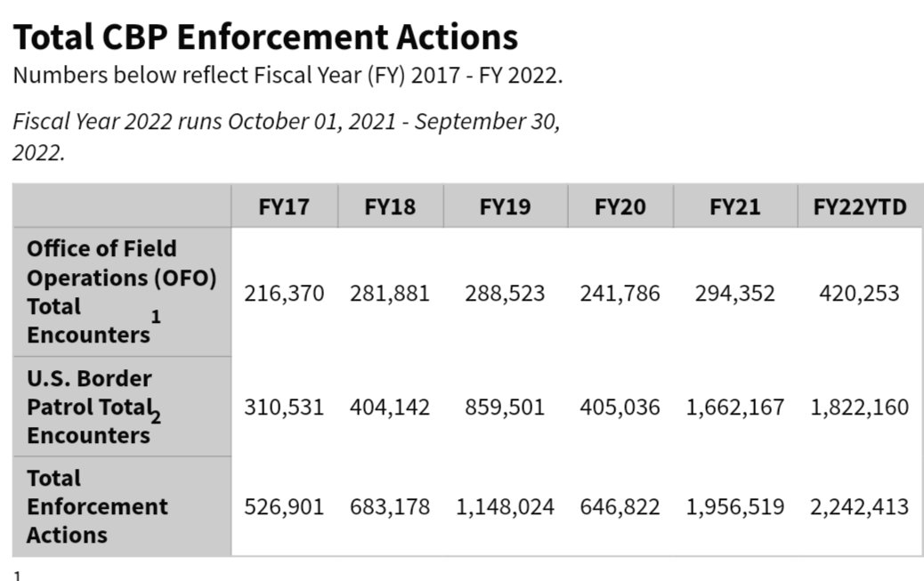Select the FY19 column header
Viewport: 924px width, 581px height.
coord(505,207)
